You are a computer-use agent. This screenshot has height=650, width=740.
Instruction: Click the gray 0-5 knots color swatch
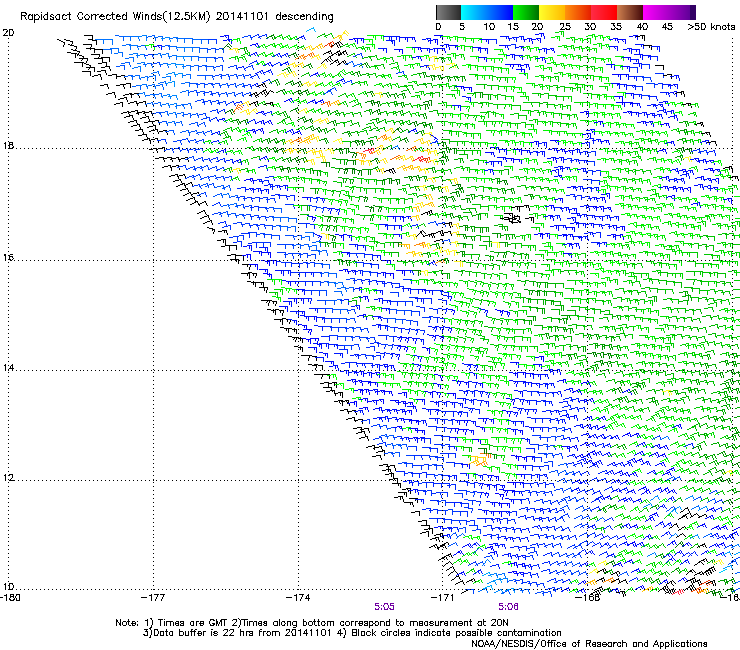448,12
